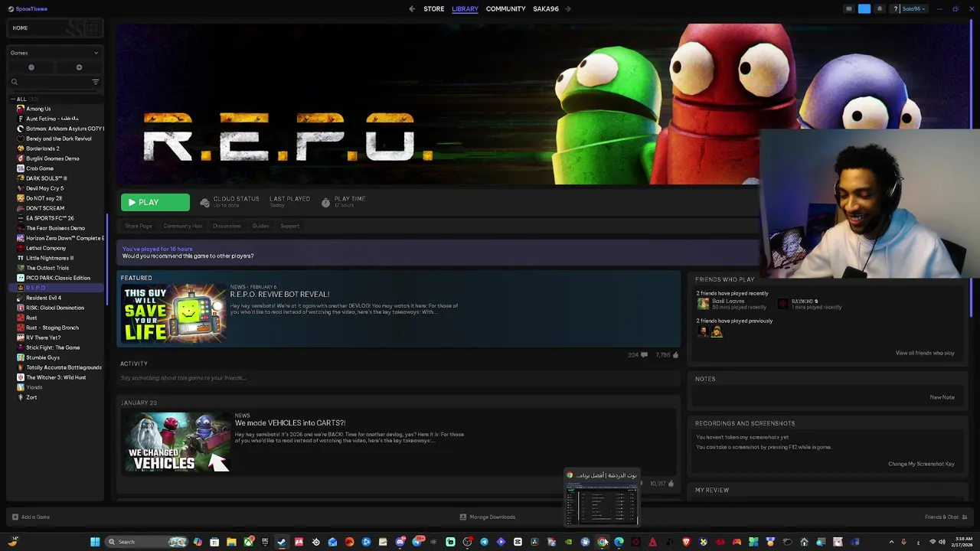Image resolution: width=980 pixels, height=551 pixels.
Task: Open the Discussions link
Action: (x=227, y=226)
